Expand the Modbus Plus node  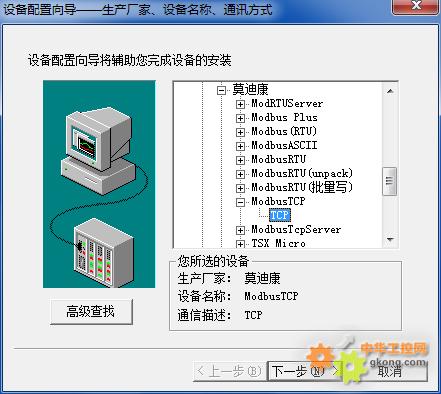240,118
